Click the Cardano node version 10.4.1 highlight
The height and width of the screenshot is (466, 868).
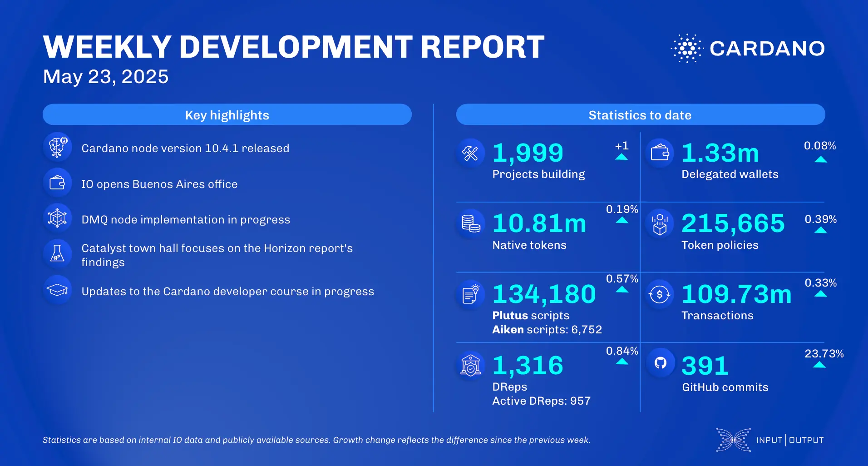[185, 148]
